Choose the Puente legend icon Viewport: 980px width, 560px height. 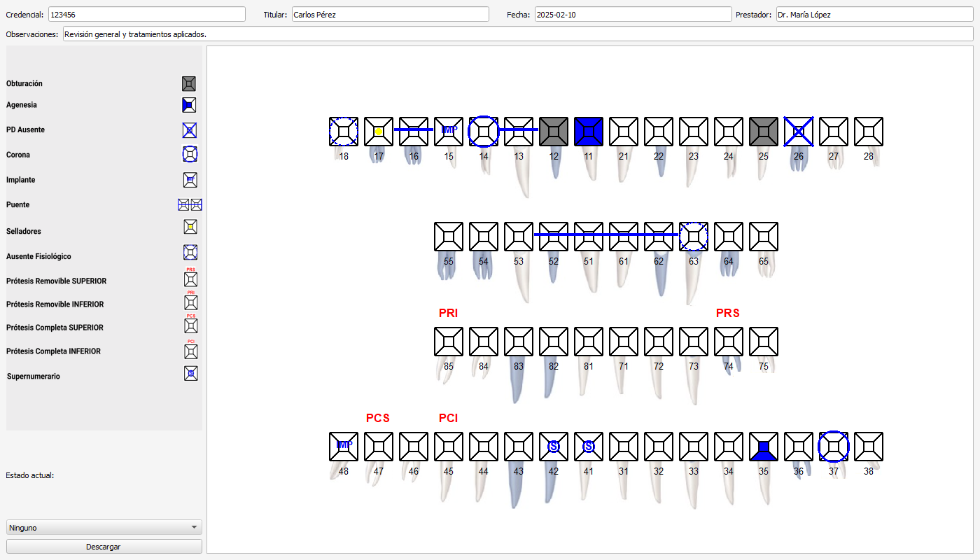[x=190, y=204]
